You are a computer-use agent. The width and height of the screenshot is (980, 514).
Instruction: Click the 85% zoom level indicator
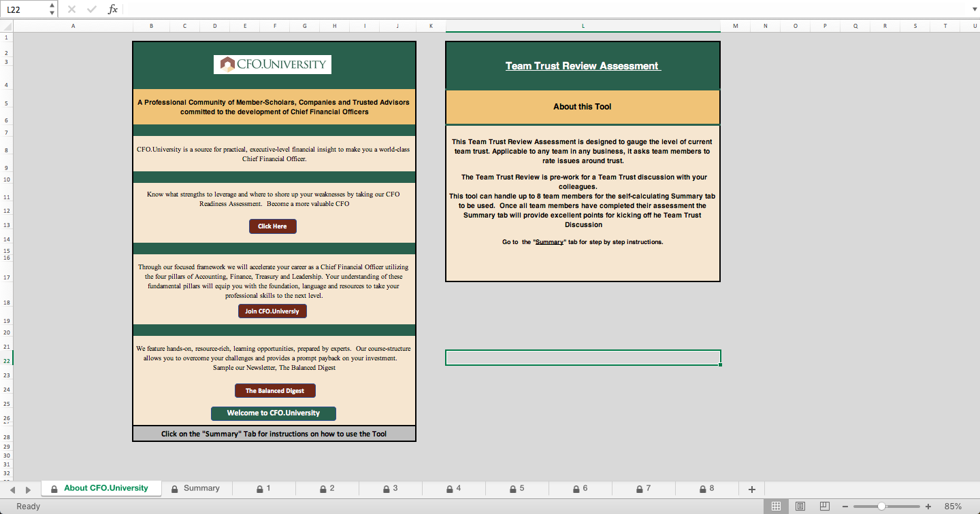tap(953, 507)
